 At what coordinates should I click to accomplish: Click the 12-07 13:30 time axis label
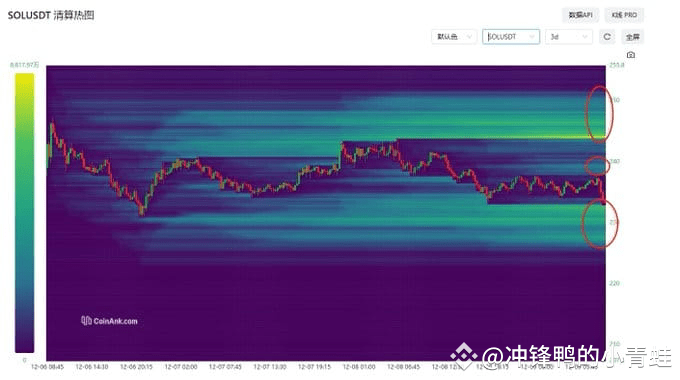tap(270, 367)
